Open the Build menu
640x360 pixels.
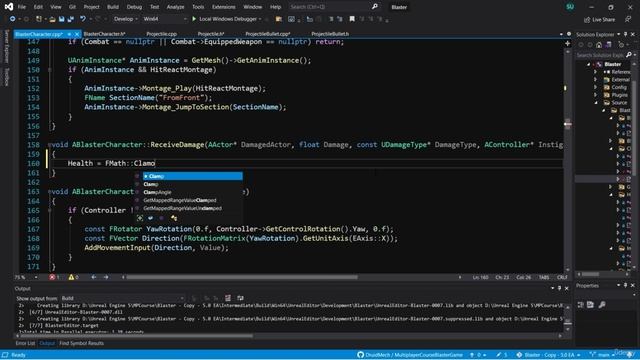[113, 7]
